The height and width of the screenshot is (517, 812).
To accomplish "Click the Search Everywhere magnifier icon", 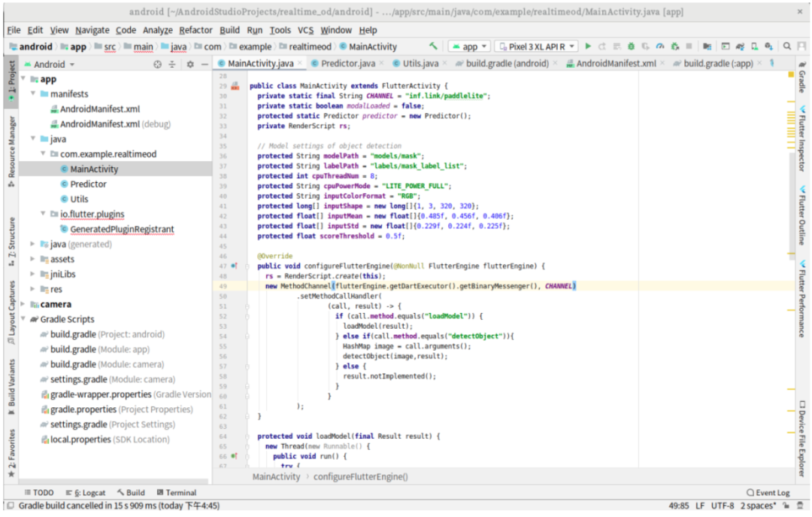I will 786,47.
